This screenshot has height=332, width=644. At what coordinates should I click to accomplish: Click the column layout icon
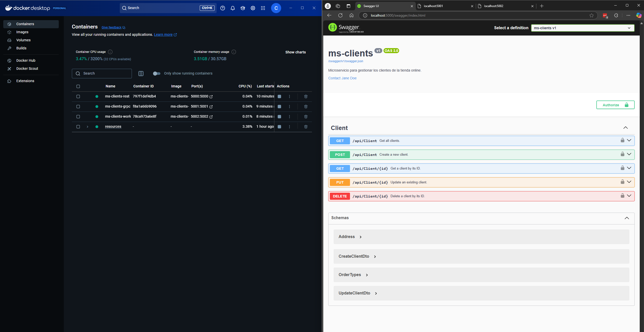pos(141,74)
